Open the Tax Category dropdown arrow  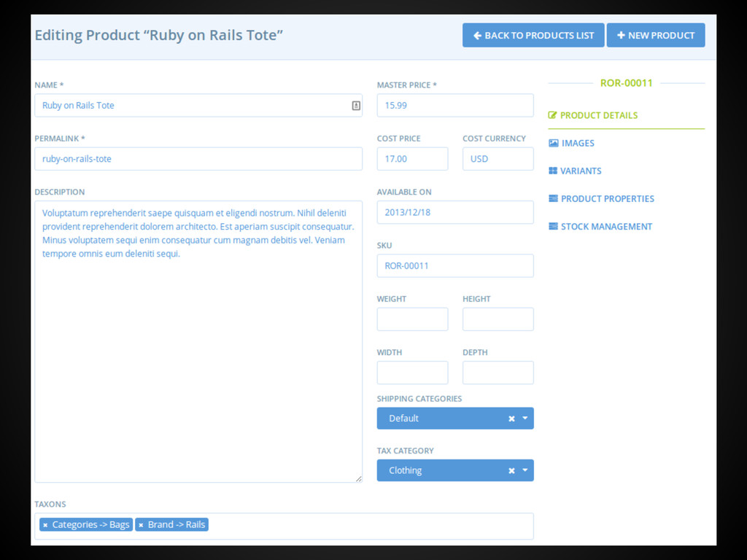click(525, 470)
